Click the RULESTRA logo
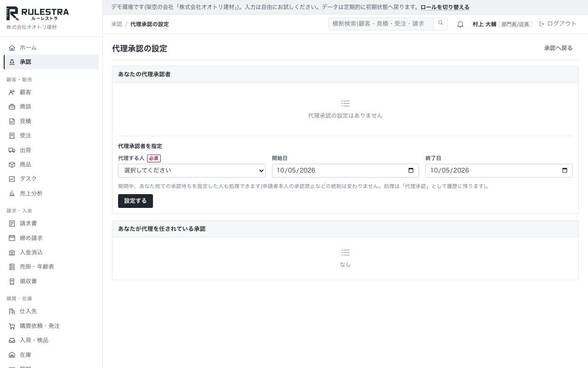The image size is (588, 368). (38, 13)
